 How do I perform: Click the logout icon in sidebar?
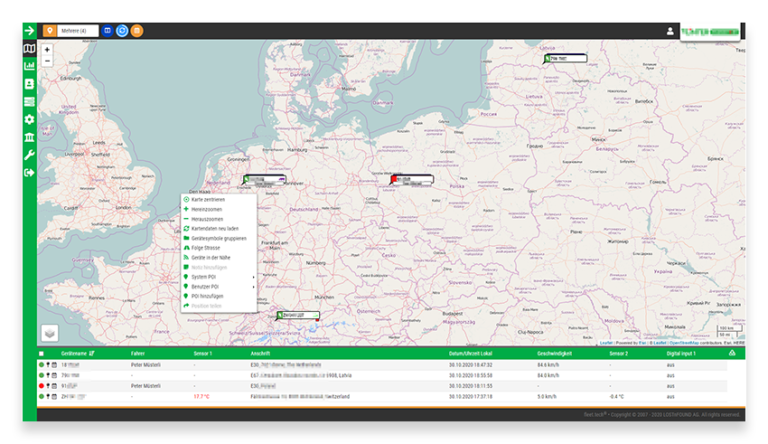[x=29, y=172]
